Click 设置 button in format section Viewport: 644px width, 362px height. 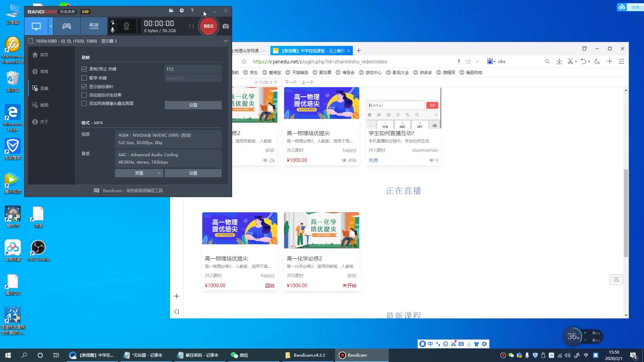[x=193, y=173]
